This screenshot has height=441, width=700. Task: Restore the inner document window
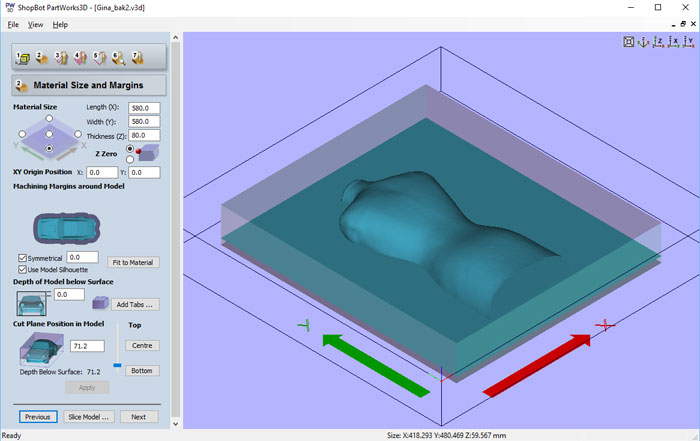[x=683, y=24]
